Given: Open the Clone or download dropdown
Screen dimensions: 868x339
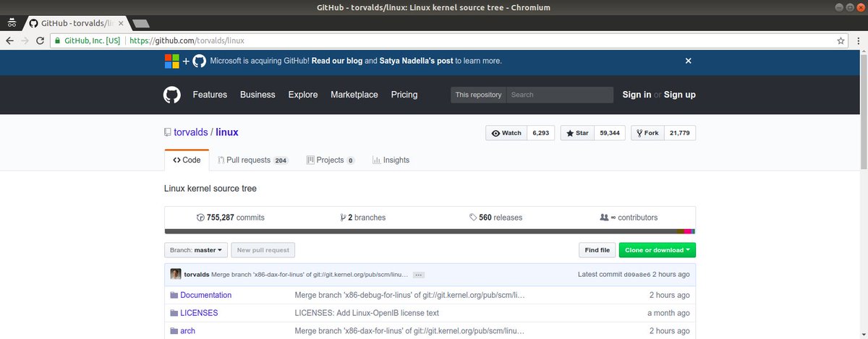Looking at the screenshot, I should click(x=658, y=250).
